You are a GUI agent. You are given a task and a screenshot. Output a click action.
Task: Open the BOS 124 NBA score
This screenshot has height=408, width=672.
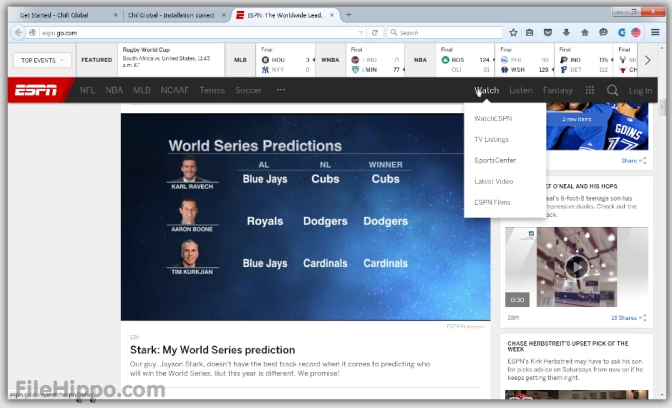[465, 60]
